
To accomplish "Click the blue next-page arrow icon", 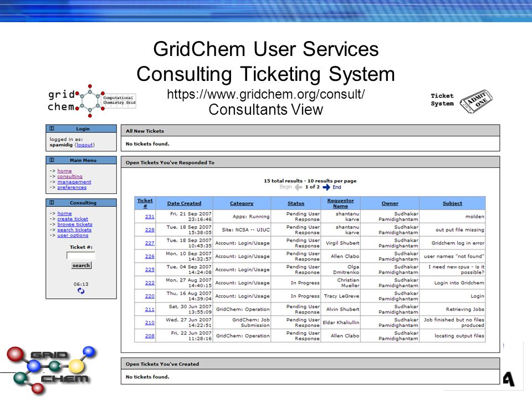I will (326, 187).
